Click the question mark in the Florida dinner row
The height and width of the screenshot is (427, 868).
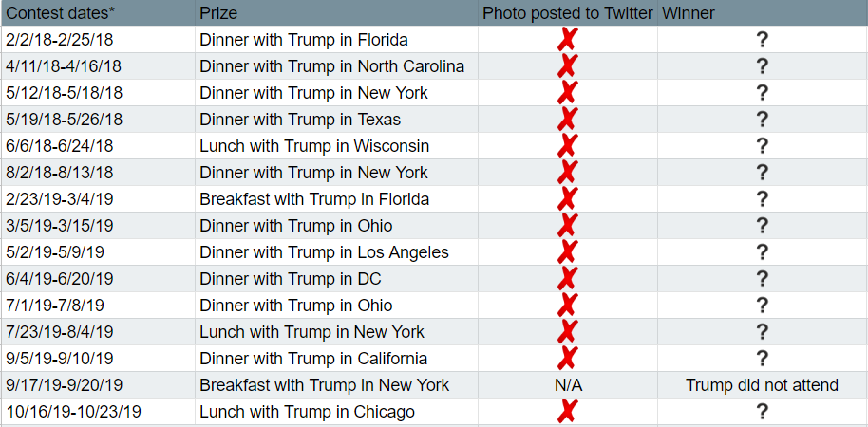point(763,40)
